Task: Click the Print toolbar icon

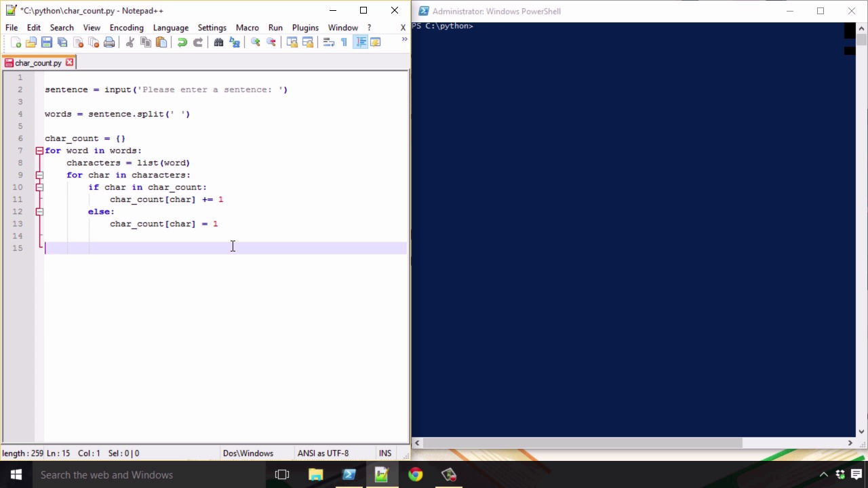Action: [x=109, y=42]
